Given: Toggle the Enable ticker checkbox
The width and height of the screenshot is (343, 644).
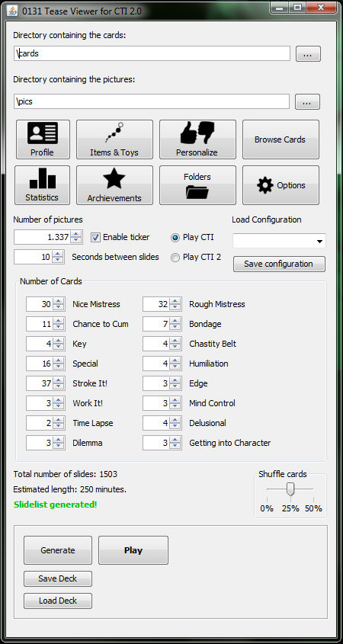Looking at the screenshot, I should pyautogui.click(x=95, y=237).
